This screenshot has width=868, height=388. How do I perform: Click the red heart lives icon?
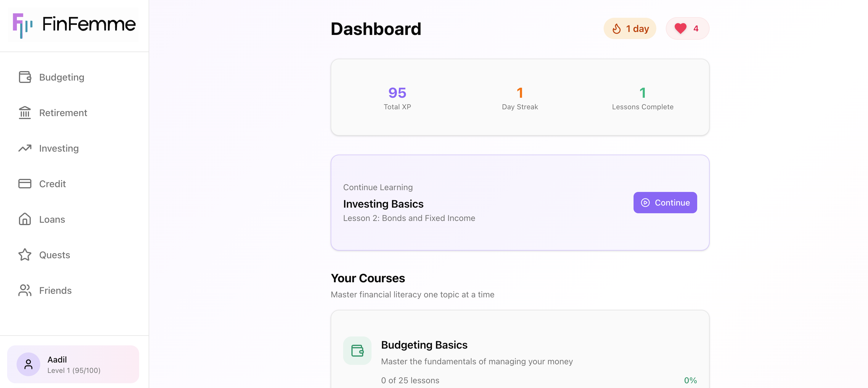coord(680,28)
